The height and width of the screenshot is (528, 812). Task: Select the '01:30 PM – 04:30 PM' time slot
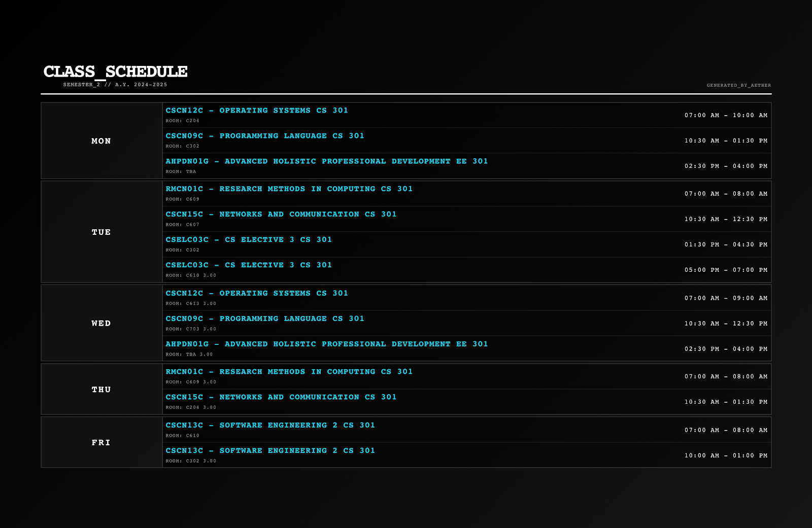[x=726, y=244]
